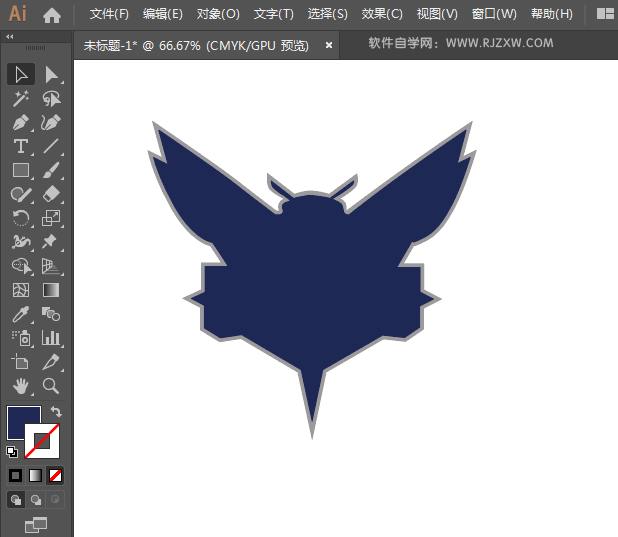Open the 视图(V) menu
This screenshot has height=537, width=618.
click(x=437, y=14)
